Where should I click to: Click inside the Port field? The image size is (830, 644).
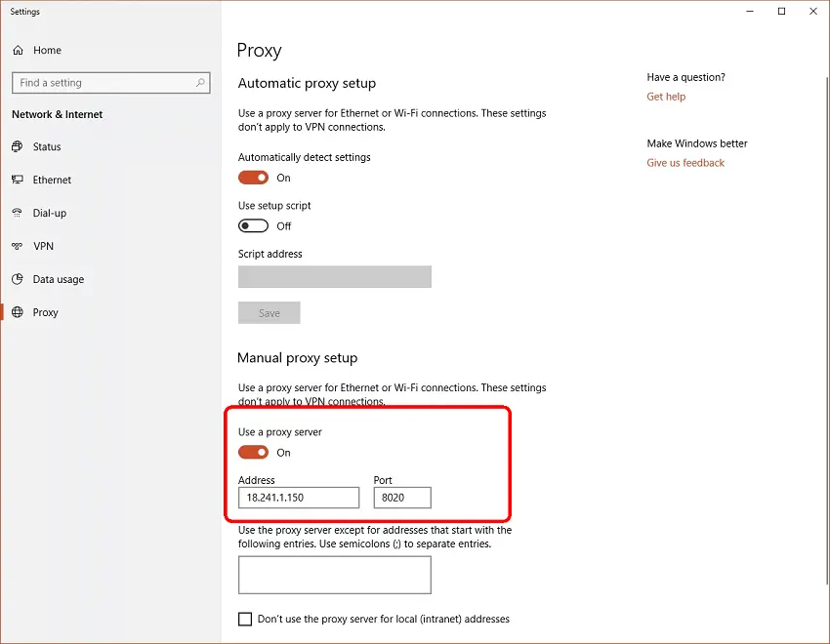(401, 498)
